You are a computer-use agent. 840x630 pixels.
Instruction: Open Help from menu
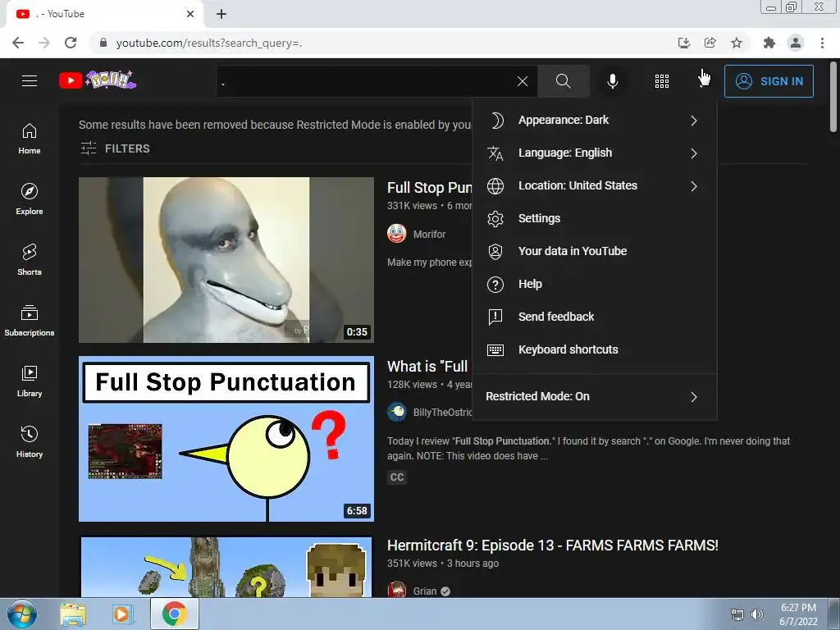[595, 284]
